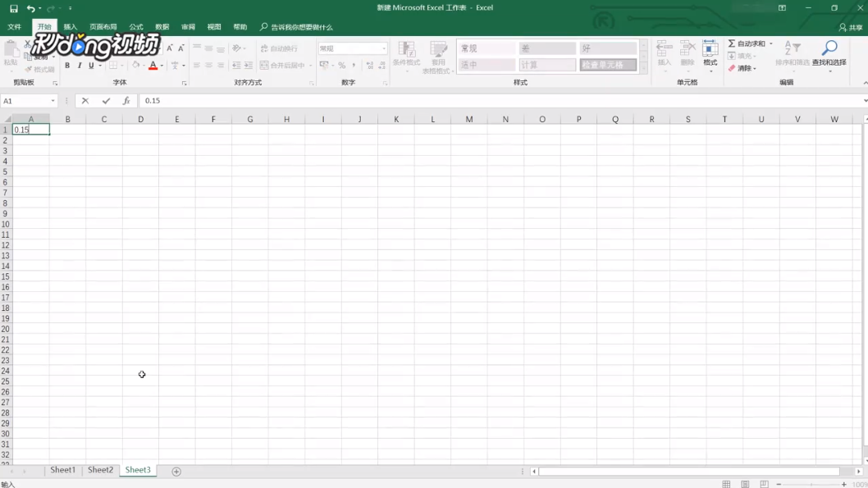Apply the red font color
868x488 pixels.
[x=153, y=66]
